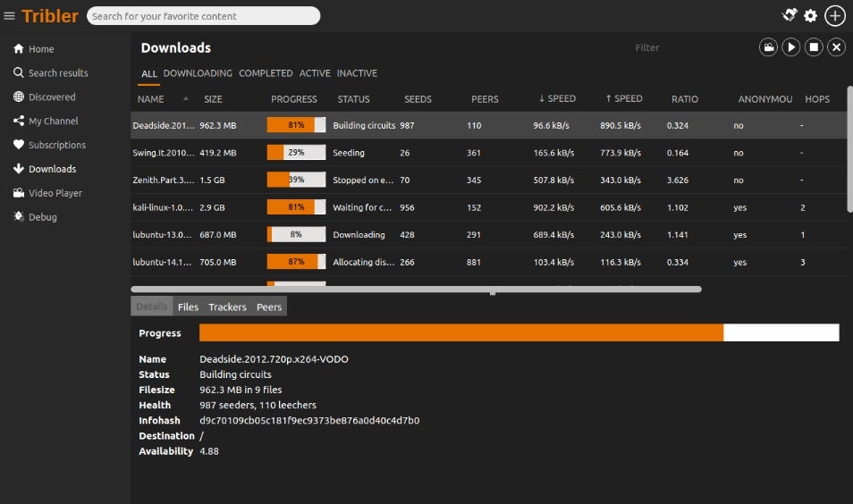Go to My Channel in sidebar
The width and height of the screenshot is (853, 504).
click(x=53, y=121)
